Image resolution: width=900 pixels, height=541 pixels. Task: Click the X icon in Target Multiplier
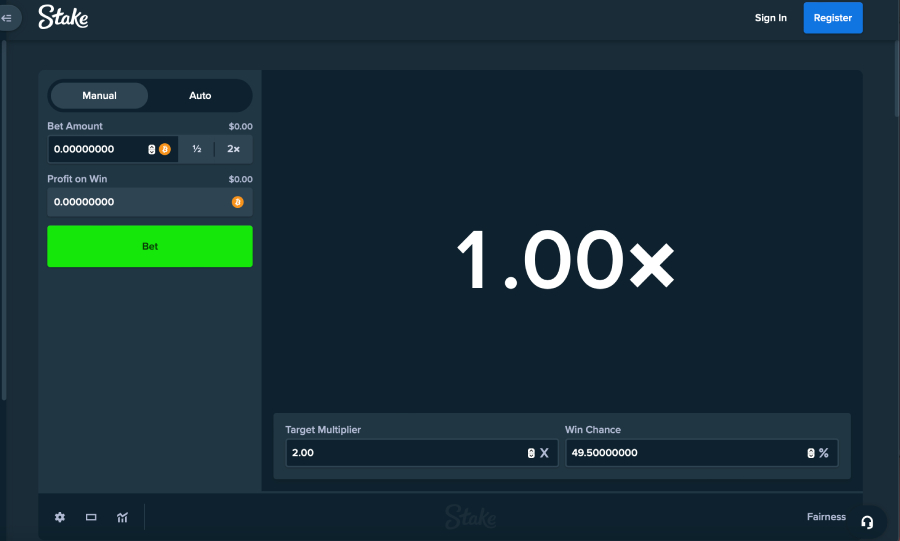(544, 453)
